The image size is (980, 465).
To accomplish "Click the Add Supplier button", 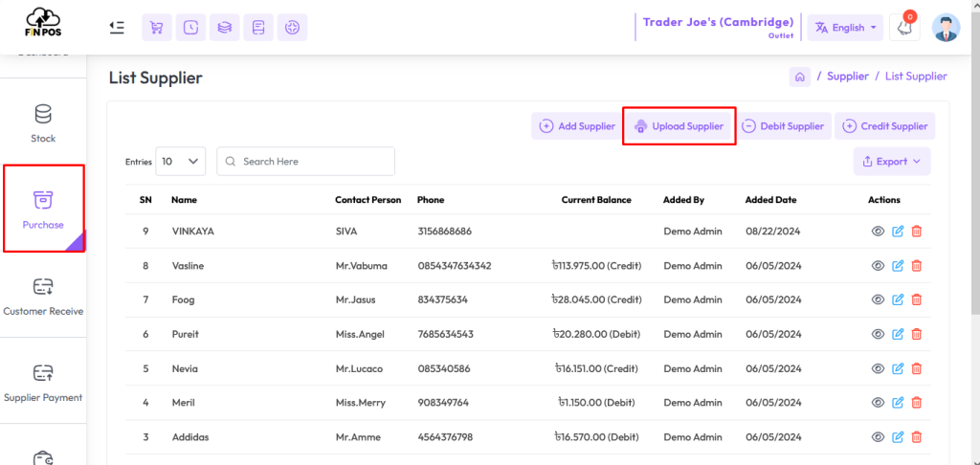I will (x=577, y=126).
